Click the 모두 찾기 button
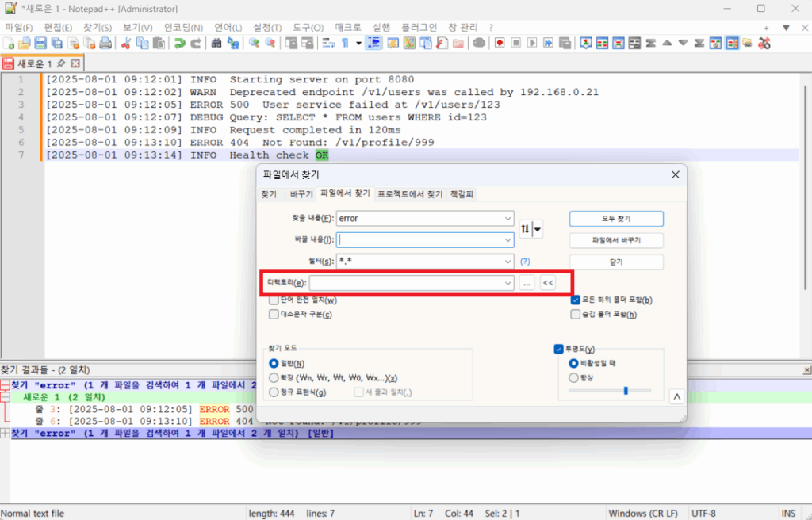Screen dimensions: 812x520 pos(616,218)
